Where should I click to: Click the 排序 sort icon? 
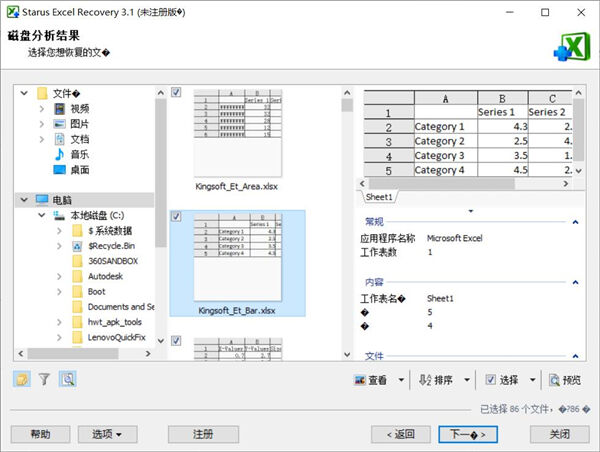point(425,380)
